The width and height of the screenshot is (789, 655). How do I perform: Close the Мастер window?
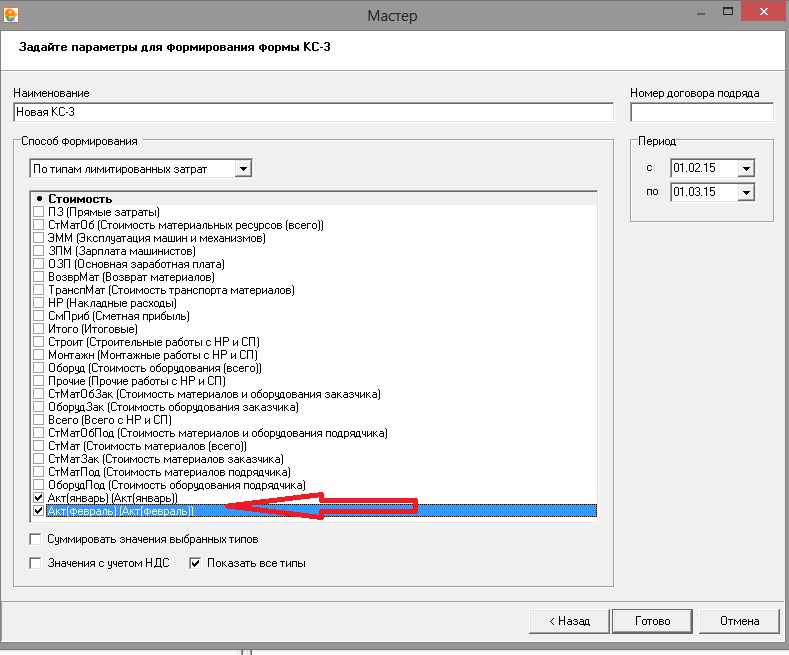coord(763,11)
